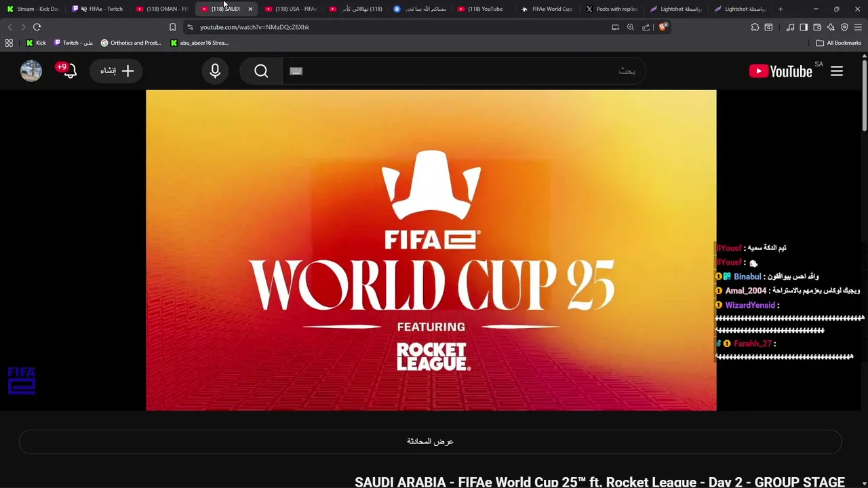868x488 pixels.
Task: Bookmark this page with the bookmark icon
Action: point(172,27)
